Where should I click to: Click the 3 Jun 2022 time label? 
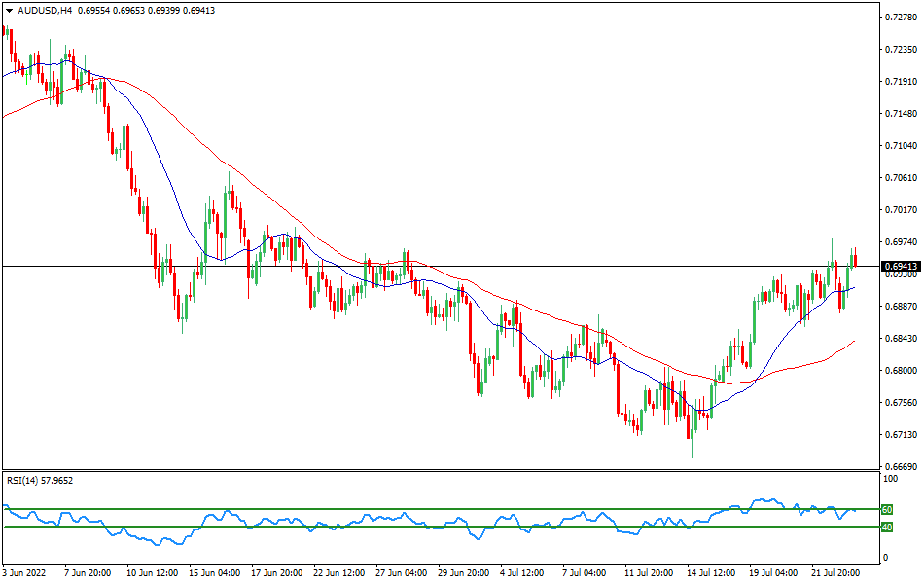pos(21,574)
